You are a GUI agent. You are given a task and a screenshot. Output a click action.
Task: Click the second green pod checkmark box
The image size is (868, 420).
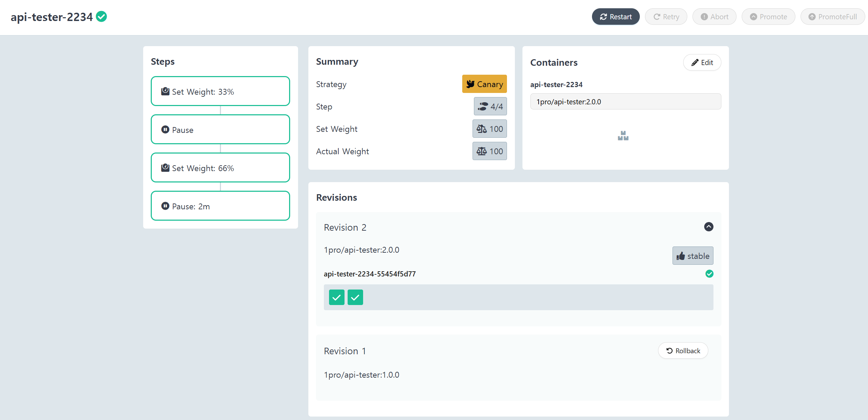[x=355, y=297]
